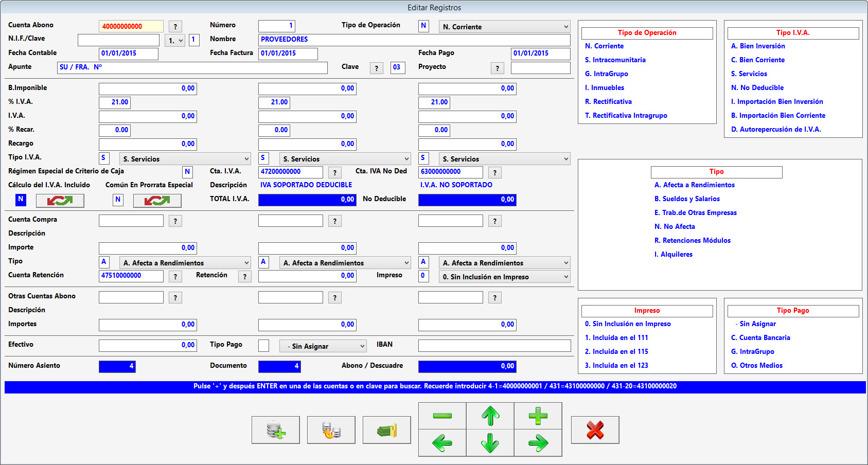Viewport: 868px width, 465px height.
Task: Open the '0. Sin Inclusión en Impreso' dropdown
Action: pos(504,277)
